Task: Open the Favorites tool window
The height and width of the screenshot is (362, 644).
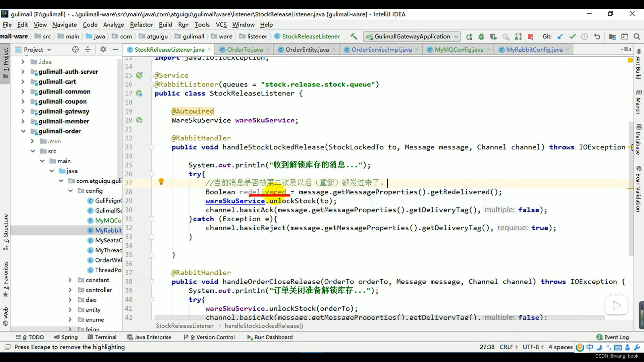Action: coord(5,279)
